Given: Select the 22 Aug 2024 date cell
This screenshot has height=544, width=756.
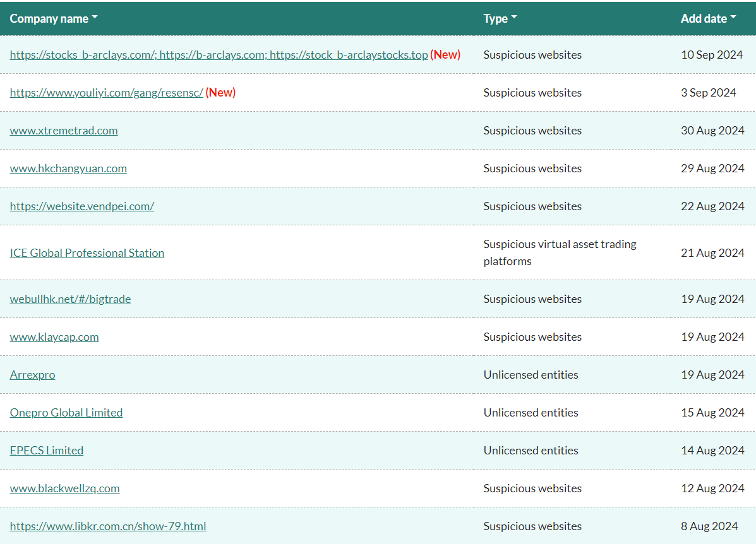Looking at the screenshot, I should click(712, 206).
